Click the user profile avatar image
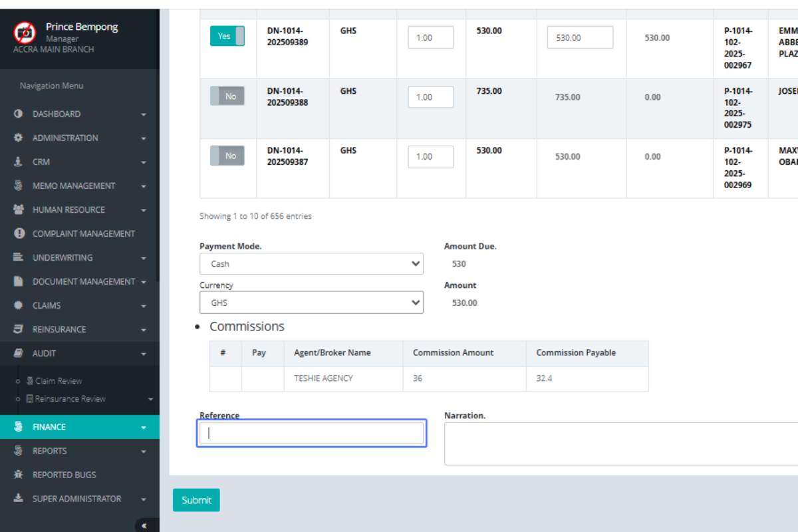The width and height of the screenshot is (798, 532). [x=25, y=33]
